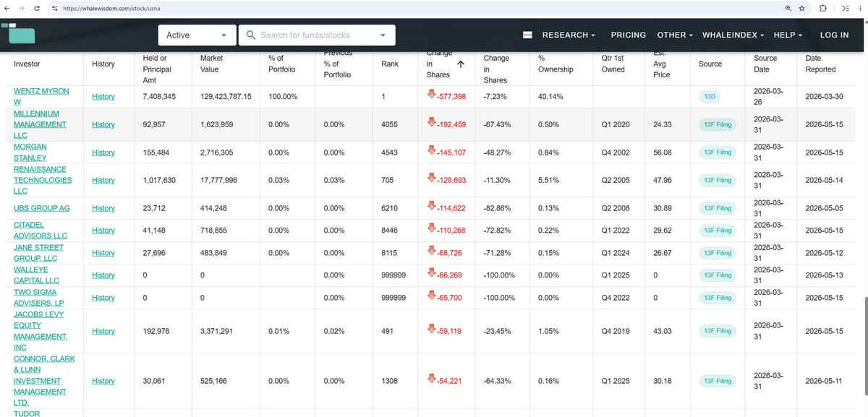Sort by the Investor column header
The height and width of the screenshot is (417, 868).
coord(27,64)
